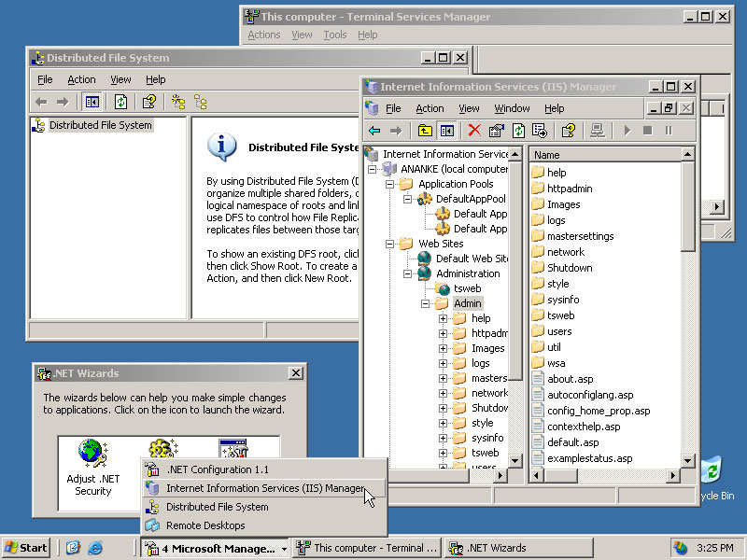Click the red Delete icon in IIS toolbar
The height and width of the screenshot is (560, 747).
474,131
